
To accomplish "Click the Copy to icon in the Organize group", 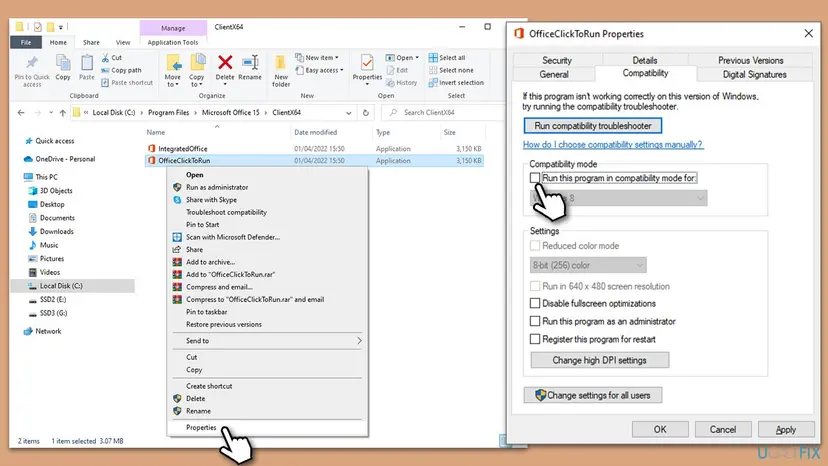I will (x=197, y=63).
